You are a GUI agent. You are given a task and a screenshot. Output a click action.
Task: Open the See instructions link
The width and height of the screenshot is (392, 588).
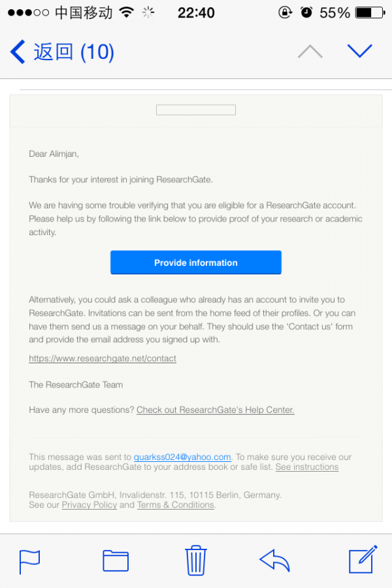point(307,467)
